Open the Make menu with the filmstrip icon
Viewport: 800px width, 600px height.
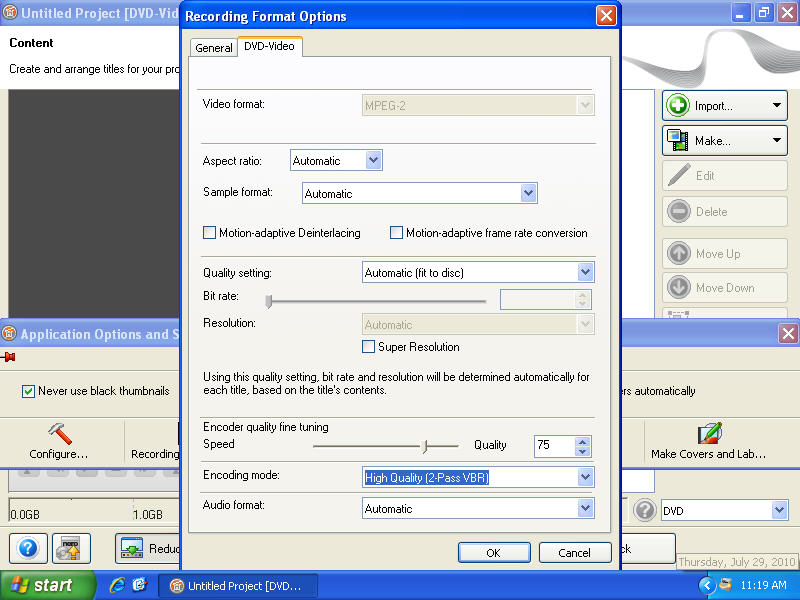coord(724,140)
